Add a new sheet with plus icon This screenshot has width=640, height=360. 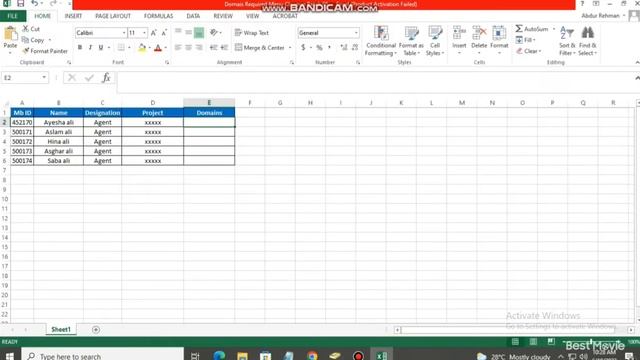(x=96, y=329)
